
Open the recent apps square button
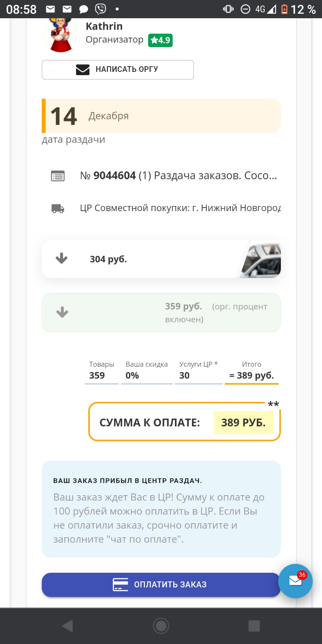[254, 626]
